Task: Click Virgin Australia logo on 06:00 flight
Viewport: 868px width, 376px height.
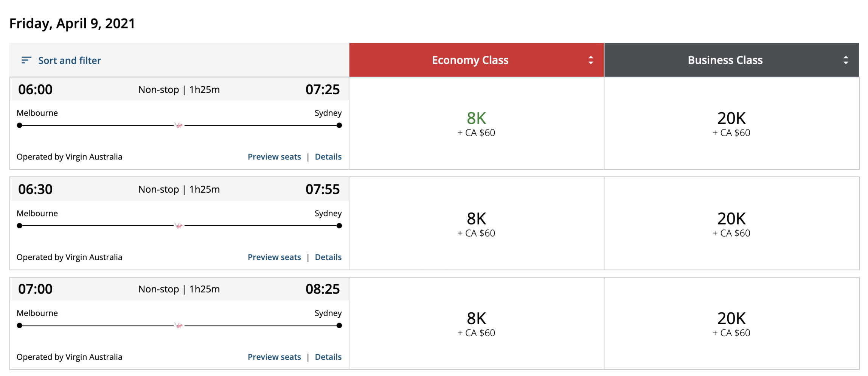Action: (x=179, y=125)
